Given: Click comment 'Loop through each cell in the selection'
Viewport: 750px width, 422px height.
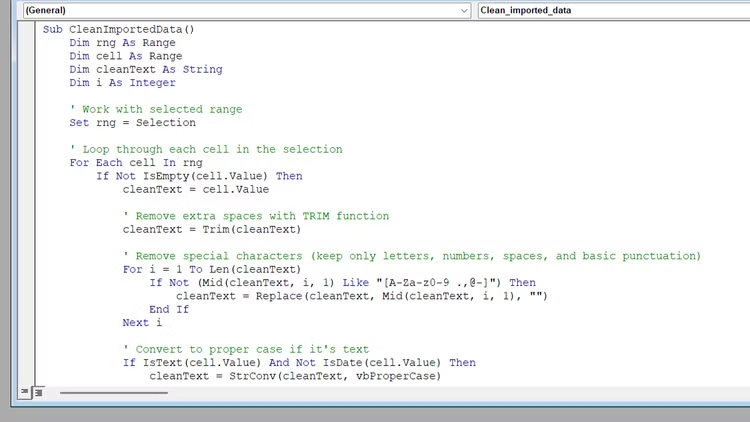Looking at the screenshot, I should (x=206, y=150).
